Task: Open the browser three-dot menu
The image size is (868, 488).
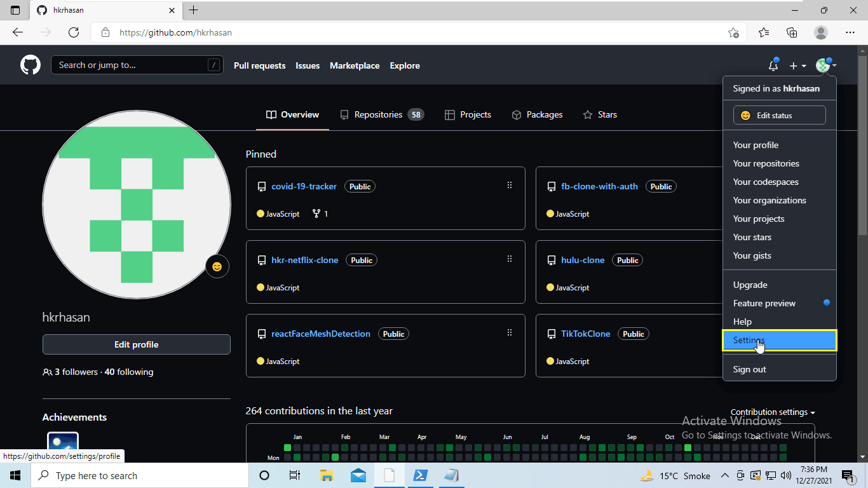Action: (850, 32)
